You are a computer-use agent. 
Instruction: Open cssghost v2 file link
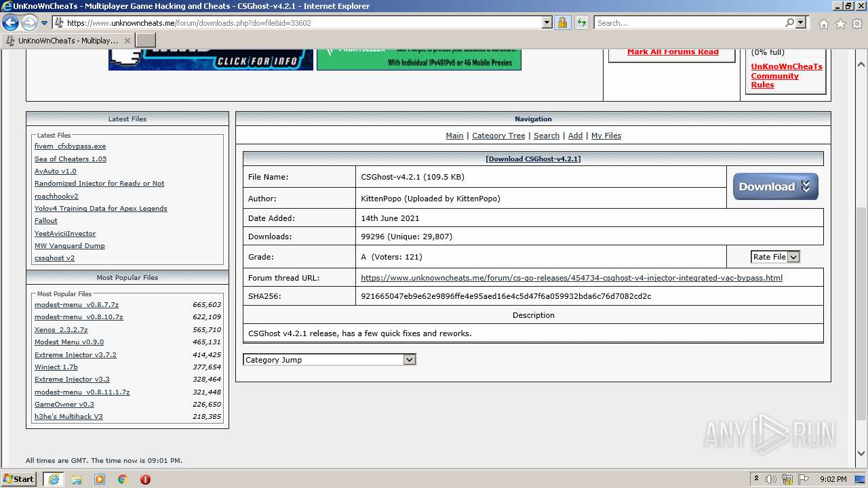coord(54,258)
